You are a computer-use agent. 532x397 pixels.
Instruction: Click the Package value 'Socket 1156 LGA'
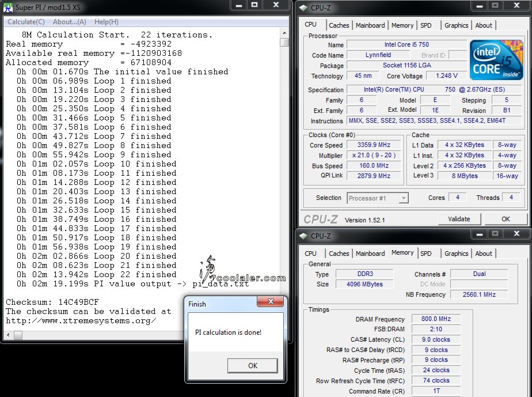(x=406, y=65)
